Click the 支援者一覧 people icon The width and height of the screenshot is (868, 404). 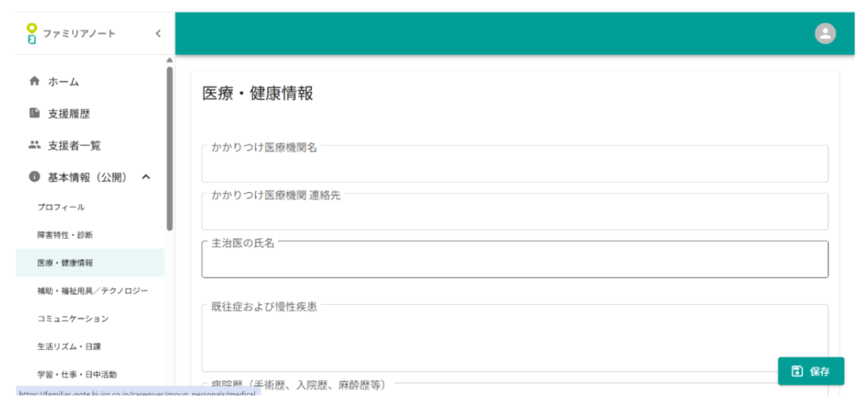point(35,145)
